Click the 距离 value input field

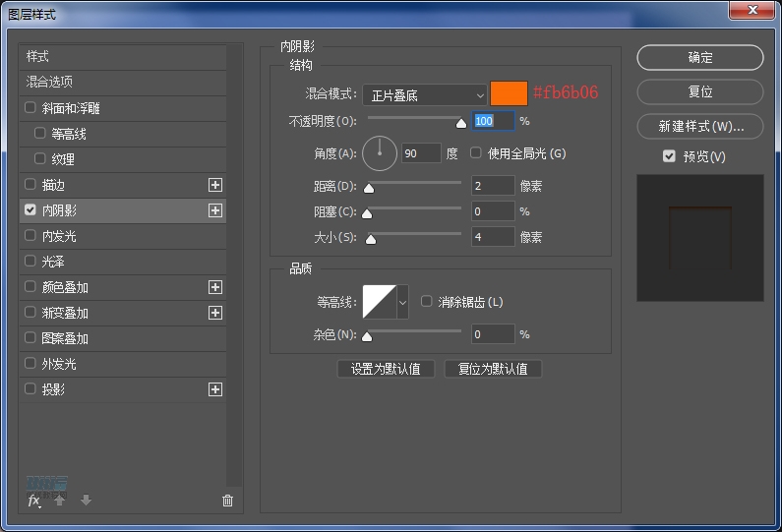pos(492,186)
